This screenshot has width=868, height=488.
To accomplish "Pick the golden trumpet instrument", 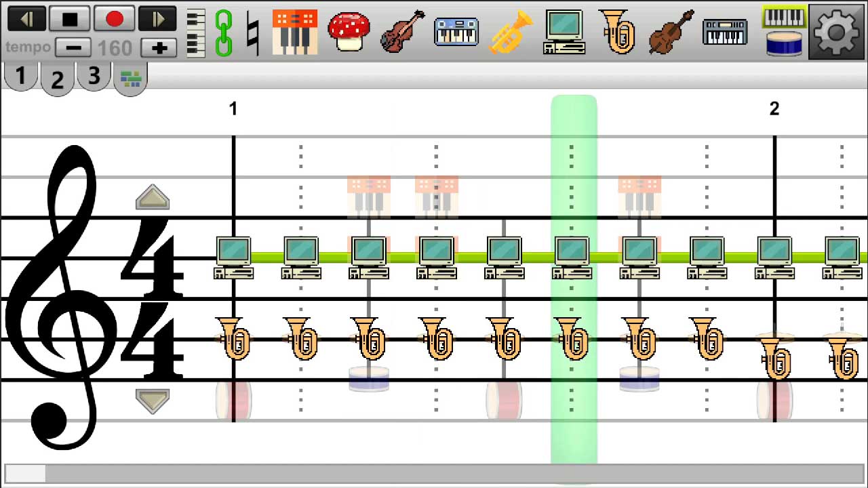I will pyautogui.click(x=511, y=32).
